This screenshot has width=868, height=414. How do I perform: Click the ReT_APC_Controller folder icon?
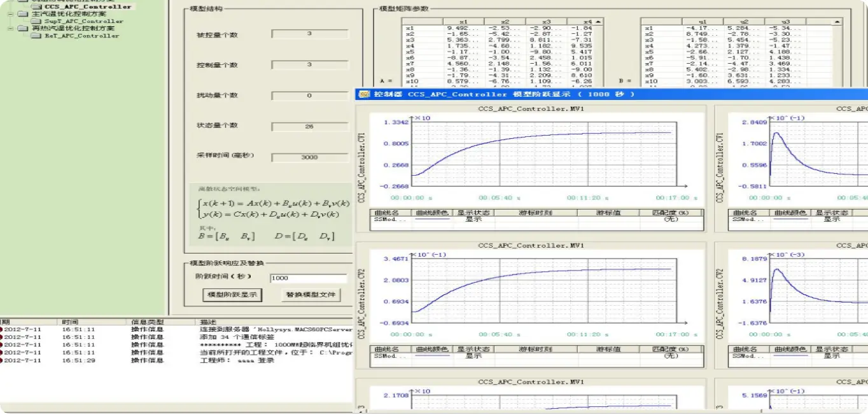(x=37, y=36)
